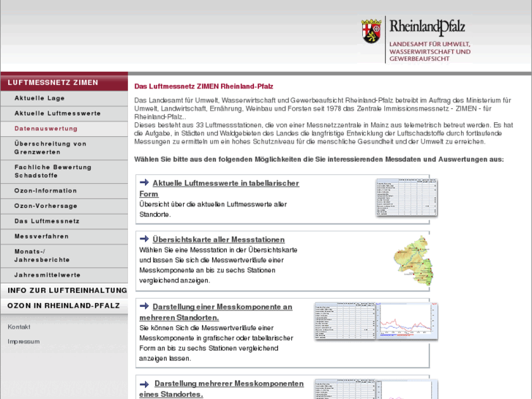
Task: Select Aktuelle Lage in sidebar
Action: (64, 98)
